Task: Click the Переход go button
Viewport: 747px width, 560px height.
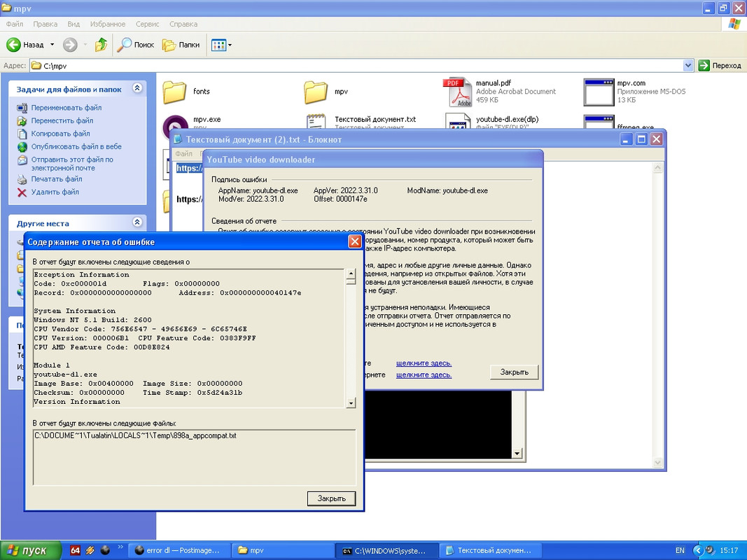Action: pos(720,66)
